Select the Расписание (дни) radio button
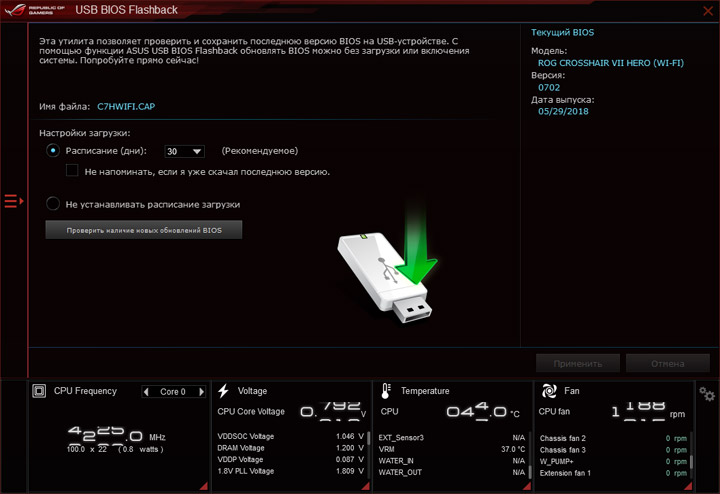Image resolution: width=720 pixels, height=494 pixels. pyautogui.click(x=53, y=151)
